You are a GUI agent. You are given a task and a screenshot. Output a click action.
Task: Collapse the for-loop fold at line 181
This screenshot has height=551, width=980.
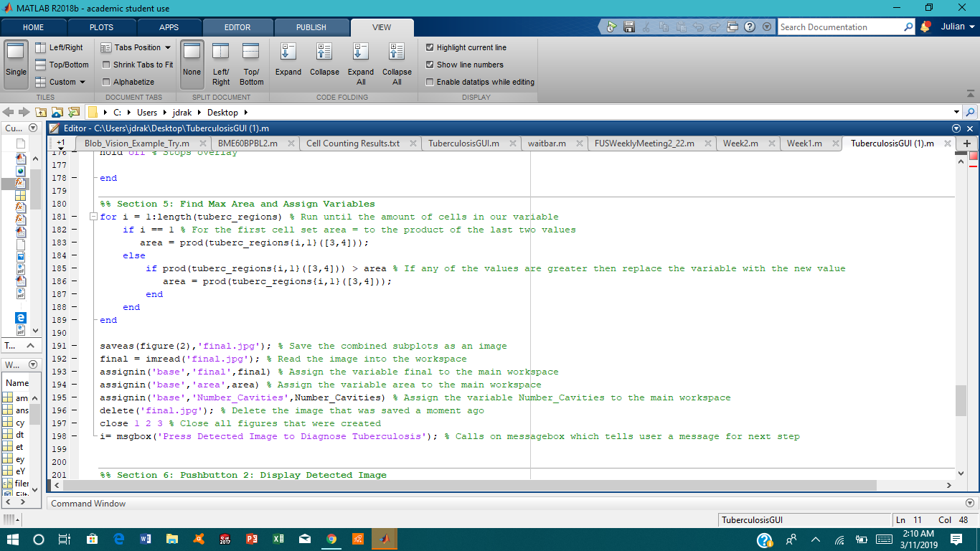(93, 217)
